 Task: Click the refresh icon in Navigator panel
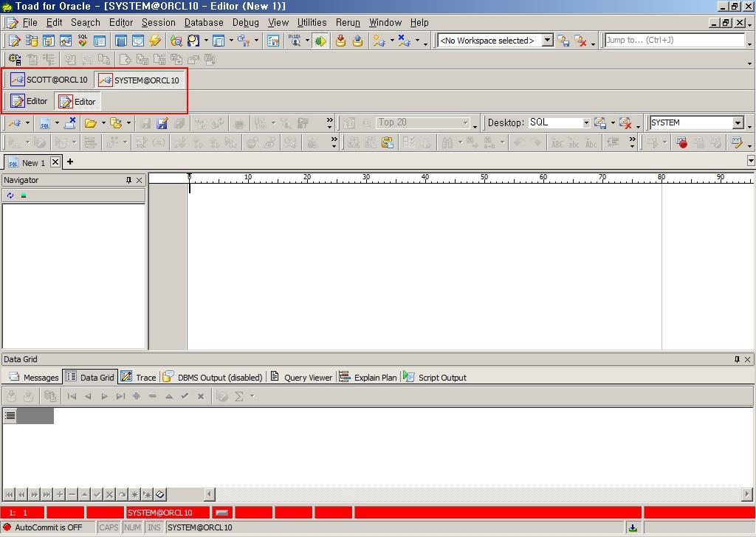[10, 195]
